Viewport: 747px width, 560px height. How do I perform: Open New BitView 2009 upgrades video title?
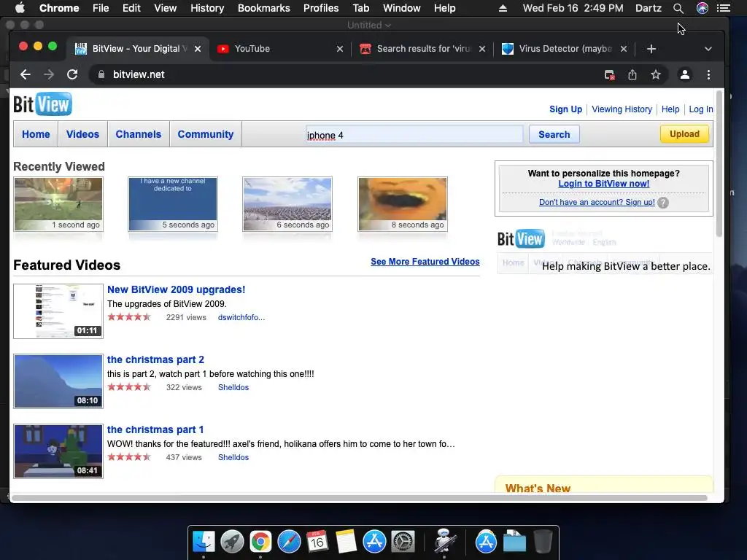177,289
